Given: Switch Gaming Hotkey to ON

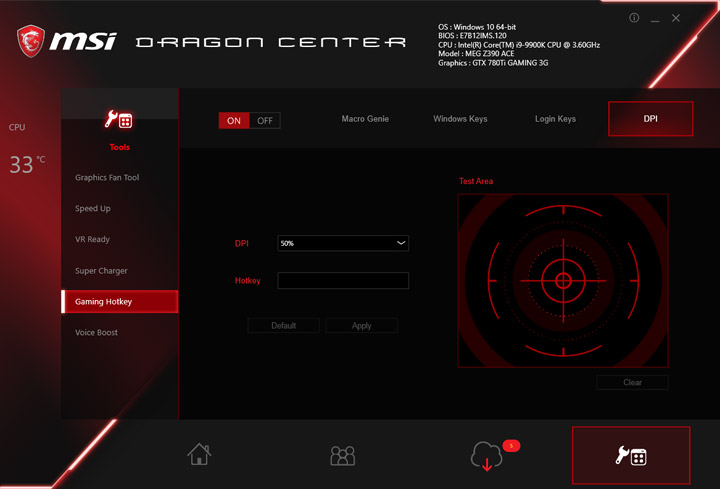Looking at the screenshot, I should click(234, 120).
